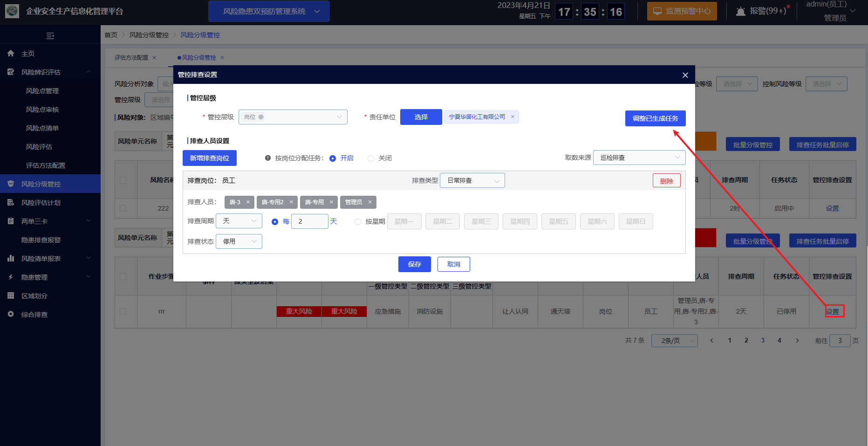Close the 管控排查设置 dialog
The height and width of the screenshot is (446, 868).
685,75
